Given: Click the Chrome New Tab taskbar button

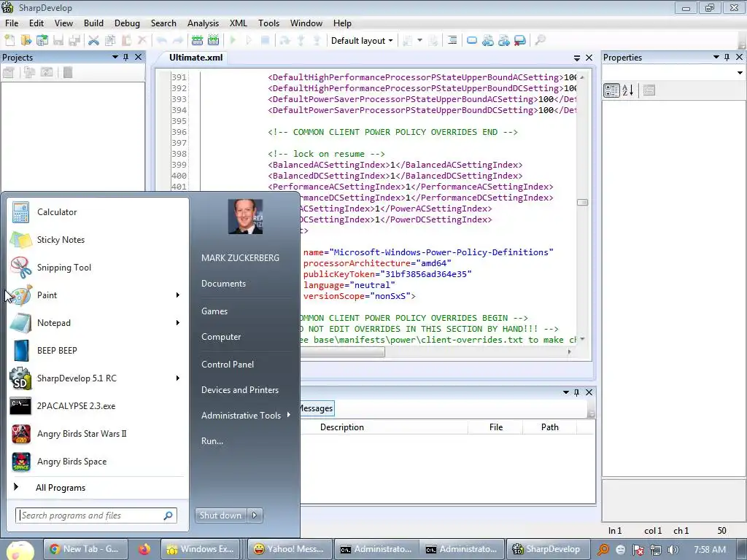Looking at the screenshot, I should point(86,549).
